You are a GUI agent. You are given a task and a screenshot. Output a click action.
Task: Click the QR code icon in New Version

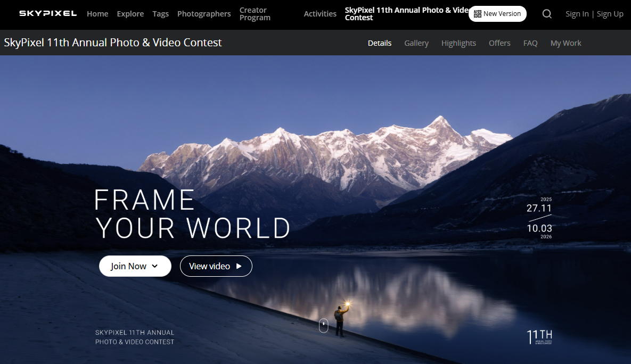click(477, 14)
